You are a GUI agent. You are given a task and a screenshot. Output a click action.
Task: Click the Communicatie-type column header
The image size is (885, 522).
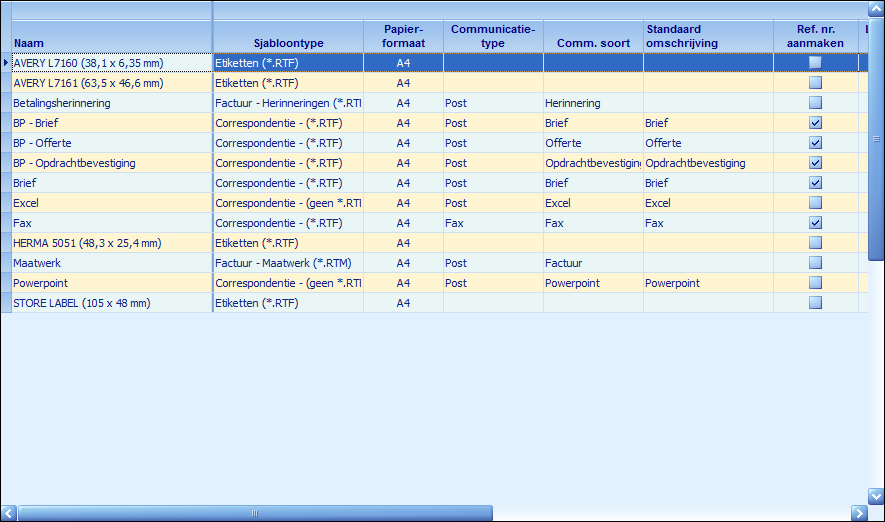[x=493, y=36]
